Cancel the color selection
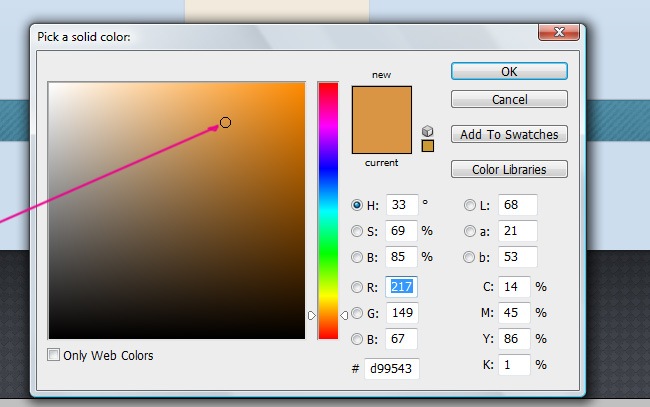Viewport: 650px width, 407px height. (x=509, y=99)
